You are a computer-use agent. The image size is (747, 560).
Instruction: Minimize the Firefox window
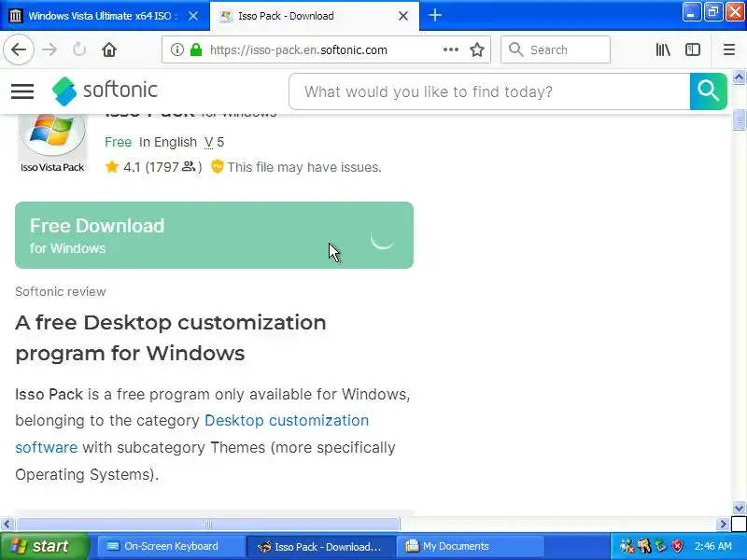pos(691,12)
